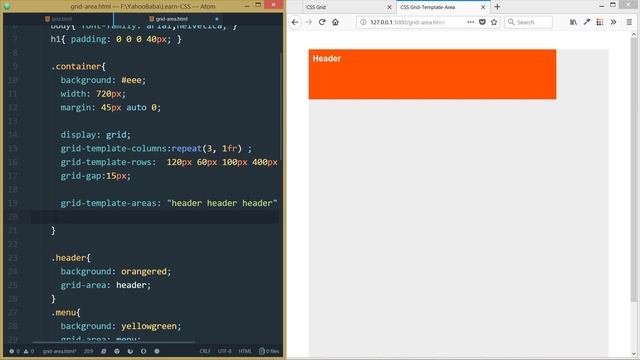The height and width of the screenshot is (360, 640).
Task: Reload the current browser page
Action: [322, 22]
